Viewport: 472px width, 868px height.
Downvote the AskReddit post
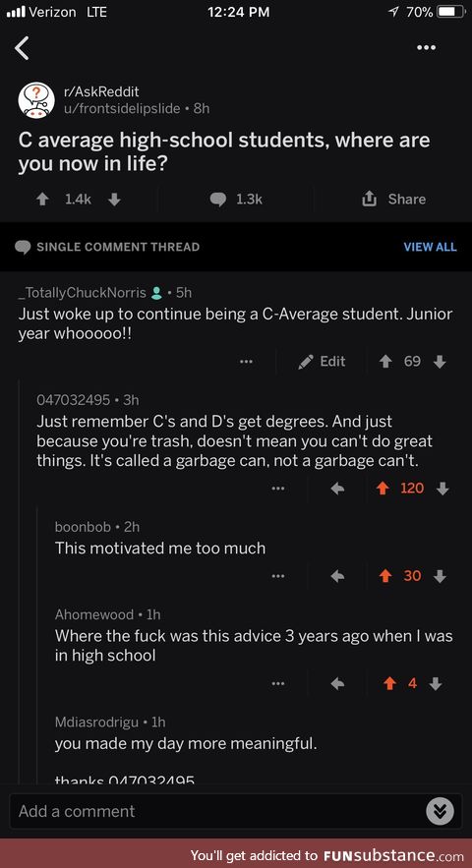pyautogui.click(x=114, y=200)
